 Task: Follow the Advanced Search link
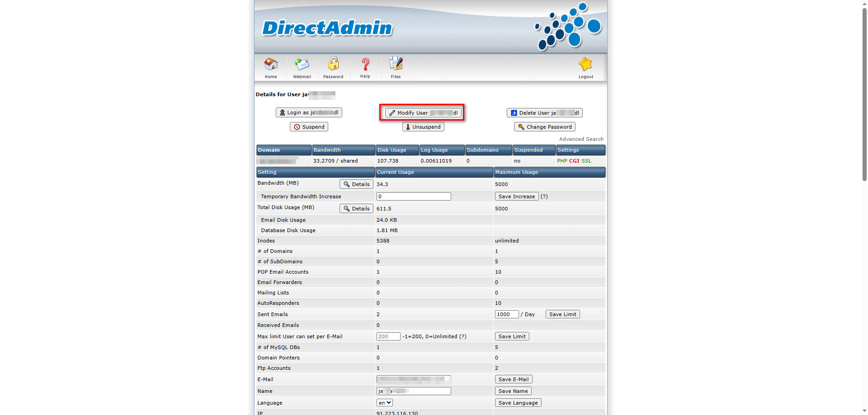[x=581, y=139]
